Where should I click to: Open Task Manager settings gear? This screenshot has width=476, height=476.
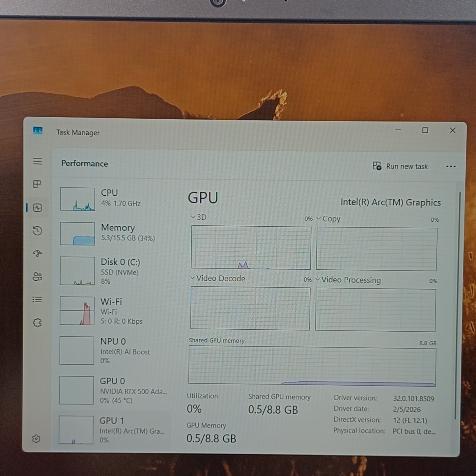[36, 439]
